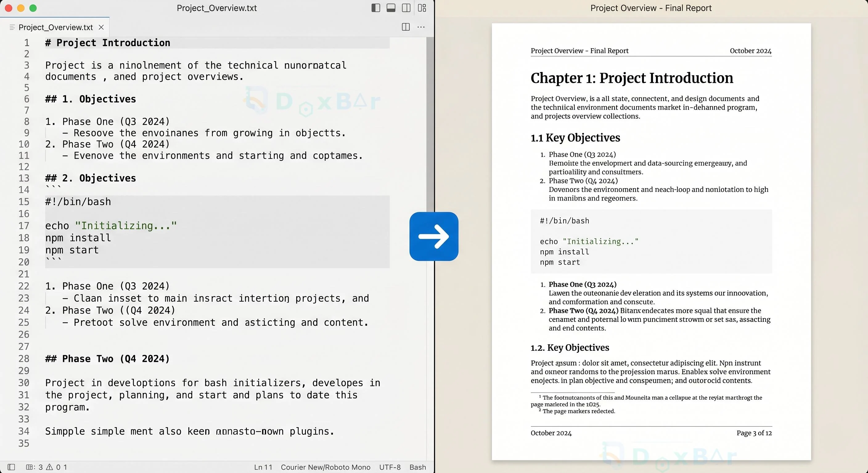The width and height of the screenshot is (868, 473).
Task: Click line number 28 in the gutter
Action: (x=24, y=358)
